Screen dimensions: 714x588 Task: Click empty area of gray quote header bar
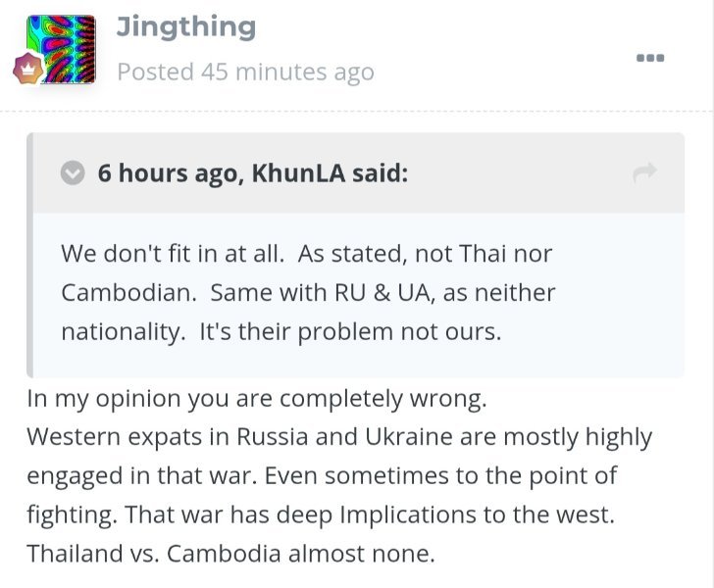tap(519, 172)
